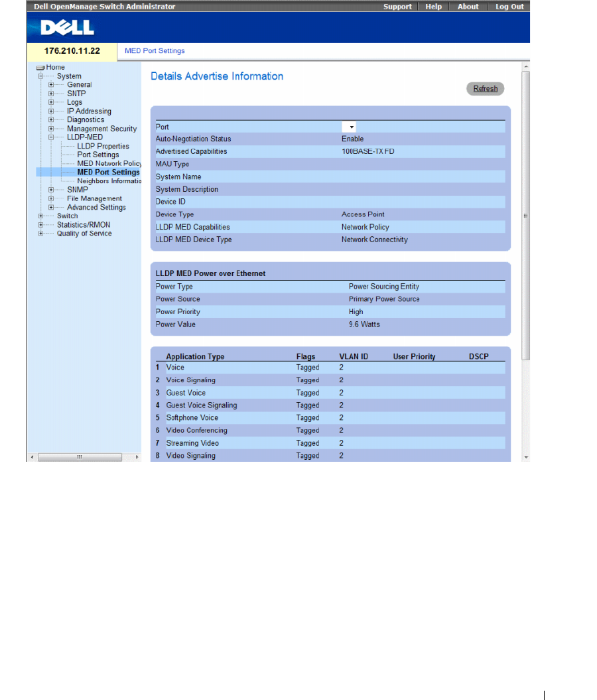Open Neighbors Information page
The image size is (597, 700).
tap(109, 180)
